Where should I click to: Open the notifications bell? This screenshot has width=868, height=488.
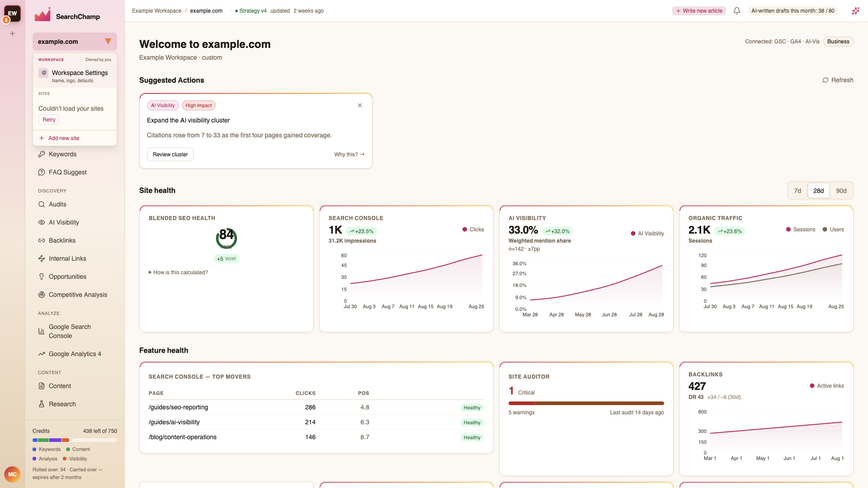(x=737, y=11)
